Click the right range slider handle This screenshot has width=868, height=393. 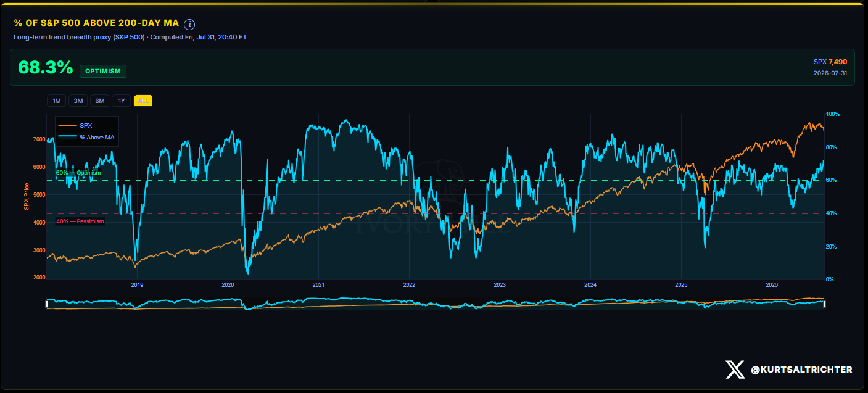click(825, 304)
